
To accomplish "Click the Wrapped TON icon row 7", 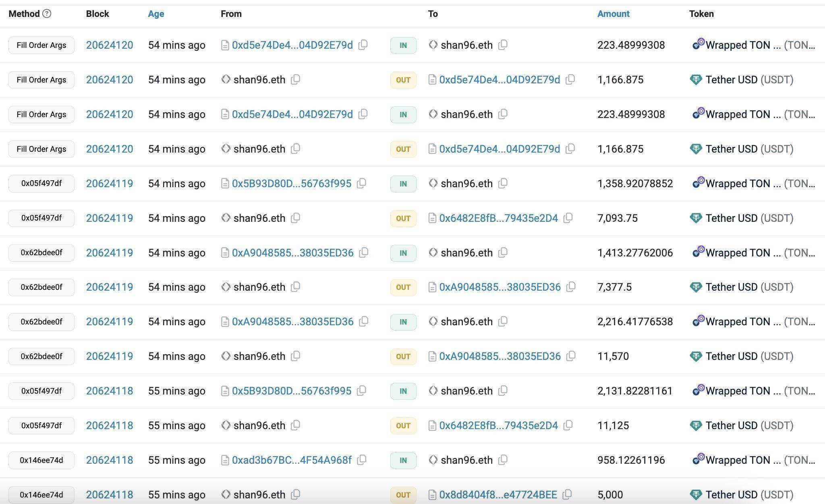I will pyautogui.click(x=698, y=252).
